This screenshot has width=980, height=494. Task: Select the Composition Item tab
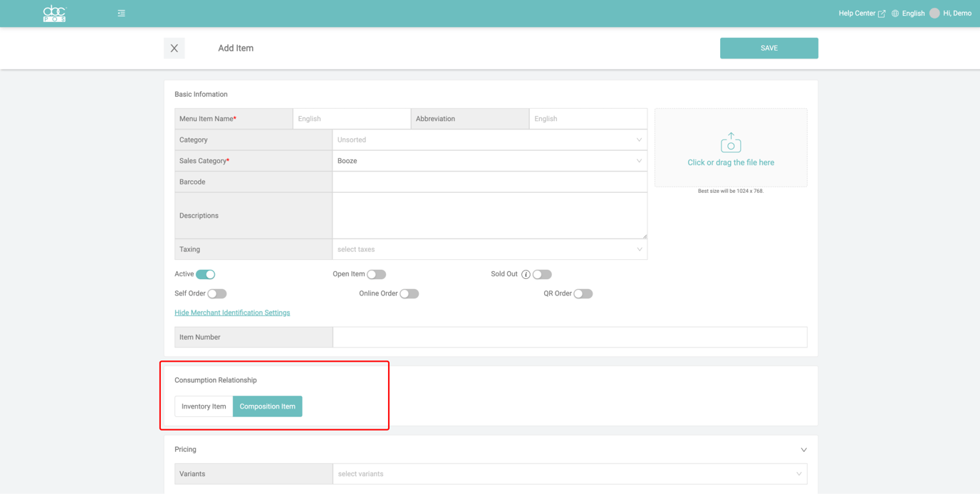267,406
